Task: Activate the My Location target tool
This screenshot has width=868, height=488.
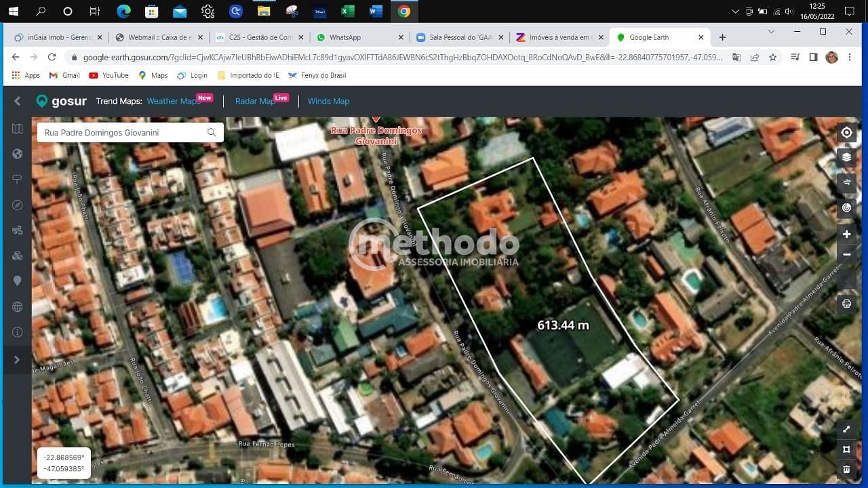Action: (846, 132)
